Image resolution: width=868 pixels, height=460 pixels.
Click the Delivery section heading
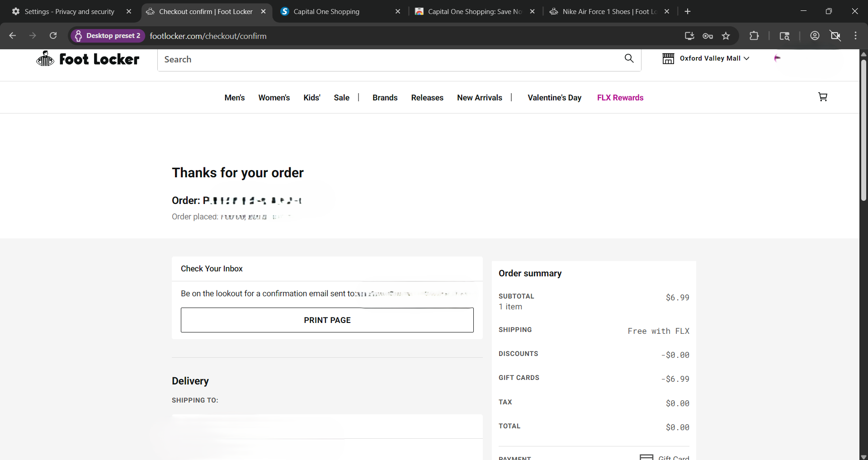click(190, 381)
